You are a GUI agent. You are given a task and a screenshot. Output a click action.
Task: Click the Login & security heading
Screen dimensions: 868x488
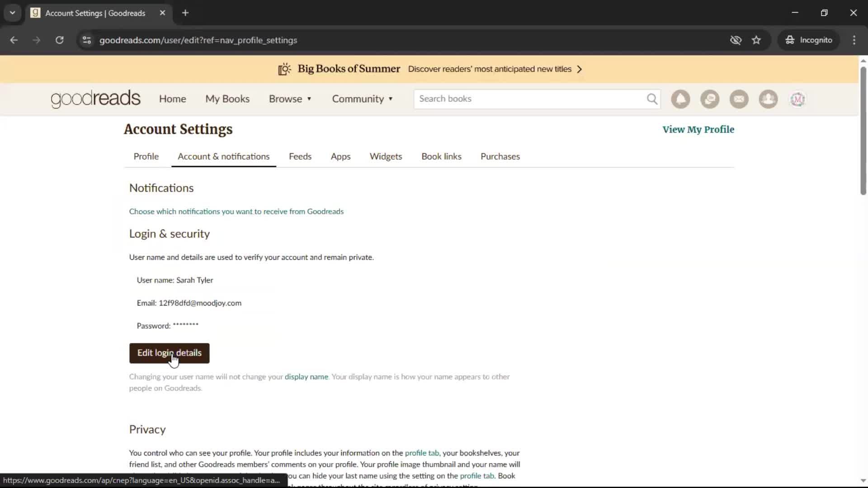coord(169,234)
